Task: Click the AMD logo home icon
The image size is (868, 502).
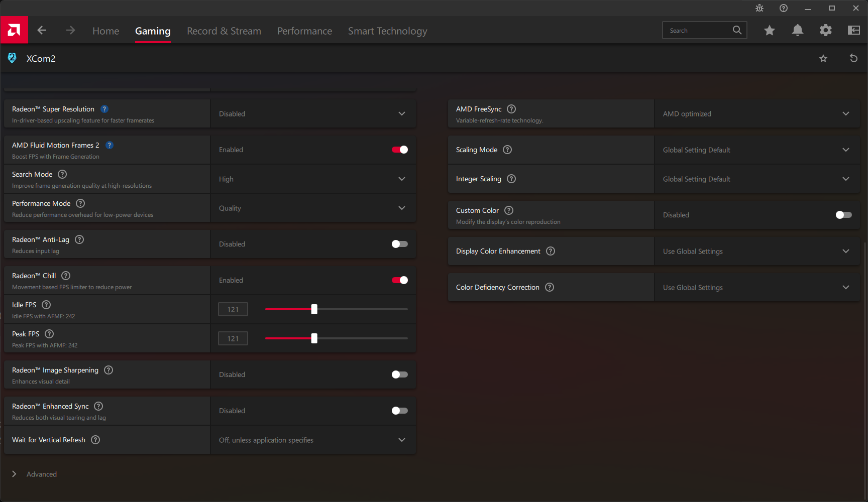Action: (x=14, y=30)
